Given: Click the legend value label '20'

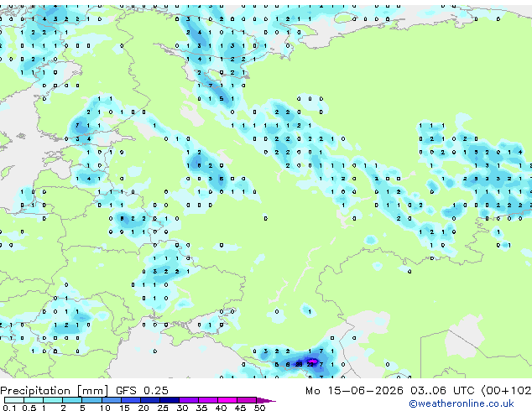Looking at the screenshot, I should [x=143, y=408].
